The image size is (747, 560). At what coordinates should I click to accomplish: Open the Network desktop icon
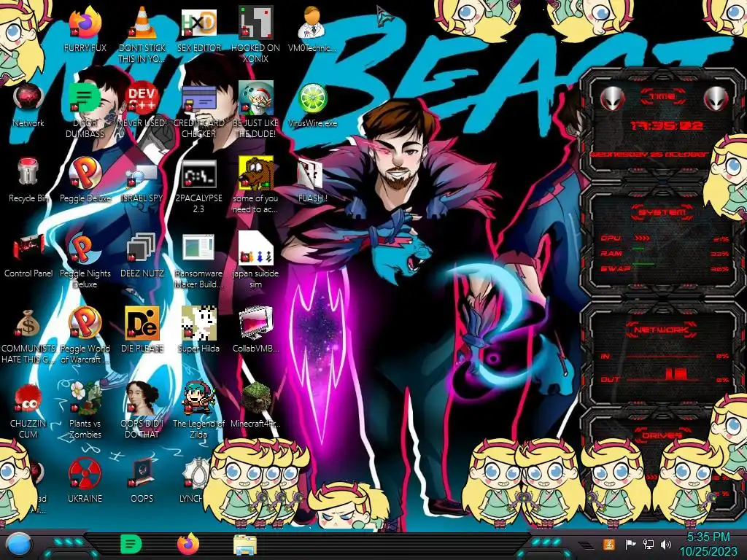pyautogui.click(x=28, y=98)
